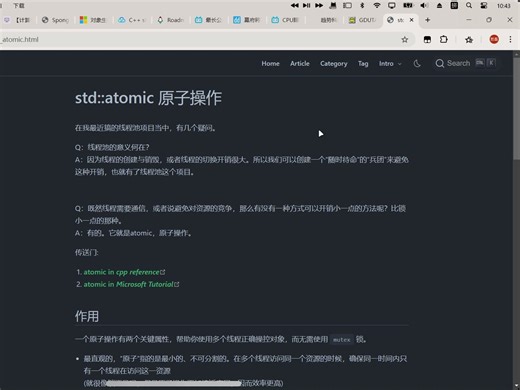Viewport: 520px width, 390px height.
Task: Click the input method icon in menu bar
Action: 454,5
